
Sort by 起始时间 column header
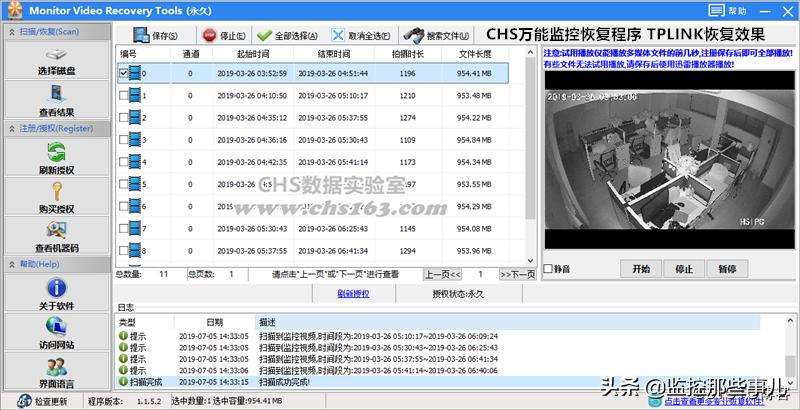(x=253, y=54)
